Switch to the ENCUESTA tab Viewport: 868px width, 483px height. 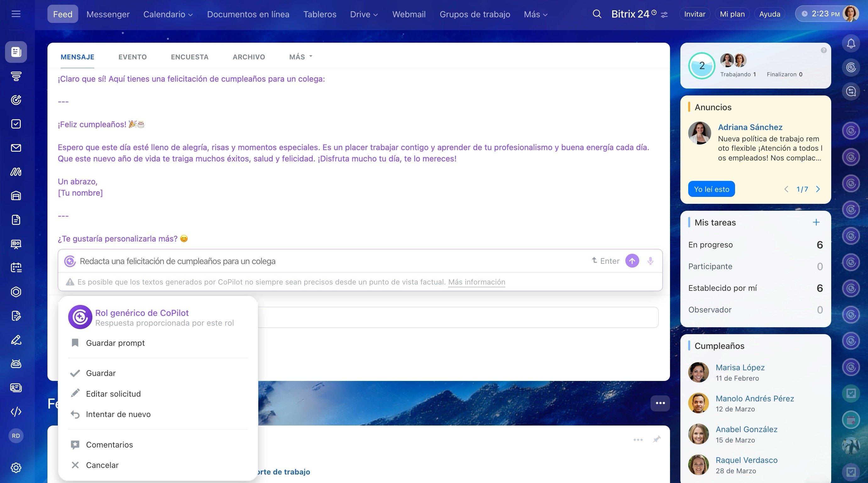pos(190,57)
